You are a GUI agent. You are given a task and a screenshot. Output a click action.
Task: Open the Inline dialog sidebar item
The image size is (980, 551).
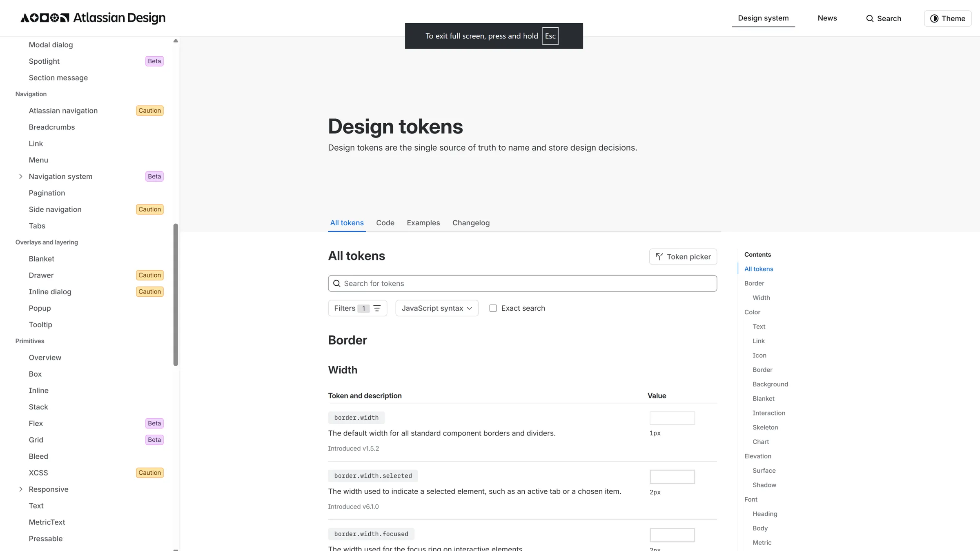point(50,291)
